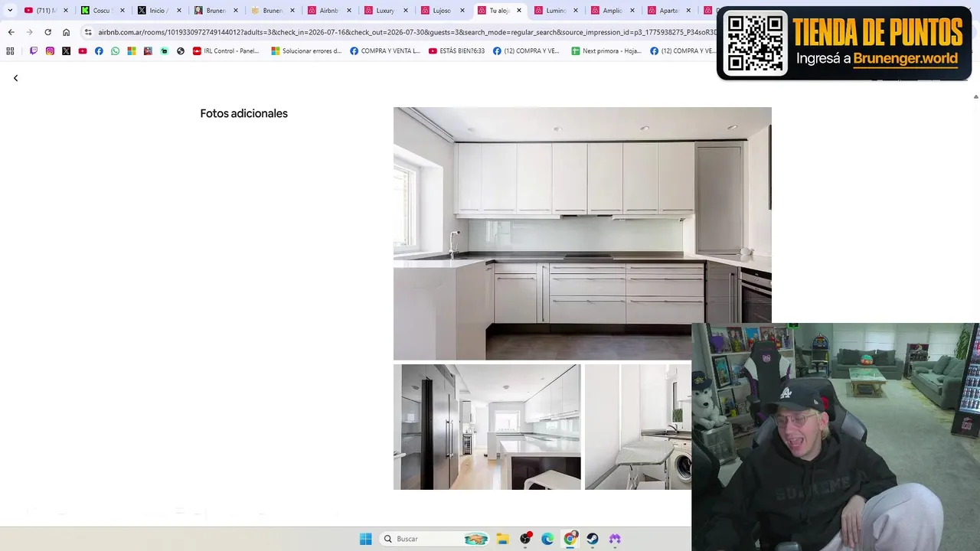Open the purple app taskbar icon
Viewport: 980px width, 551px height.
[615, 539]
